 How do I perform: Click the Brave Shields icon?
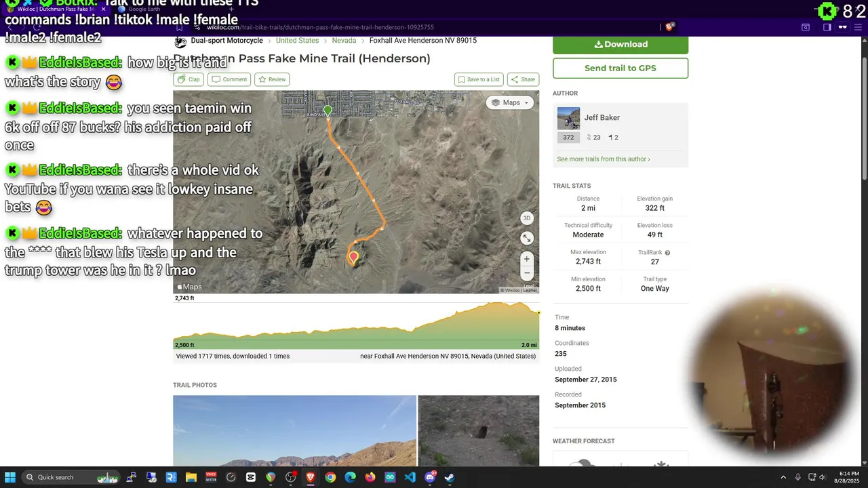pos(670,27)
